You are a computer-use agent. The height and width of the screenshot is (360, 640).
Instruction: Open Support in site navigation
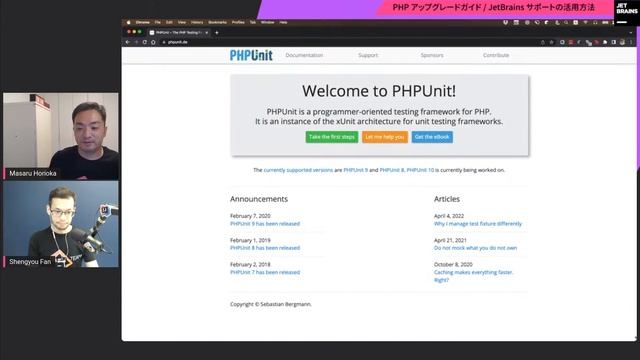(x=368, y=55)
